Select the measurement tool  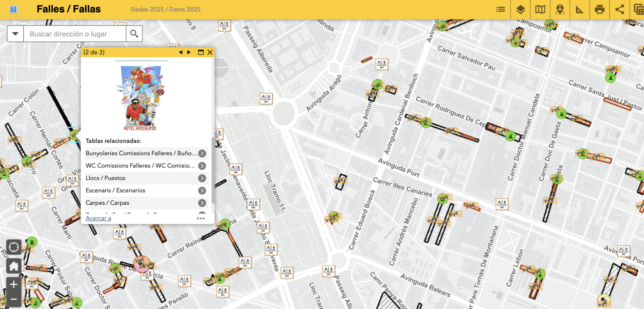(x=580, y=9)
